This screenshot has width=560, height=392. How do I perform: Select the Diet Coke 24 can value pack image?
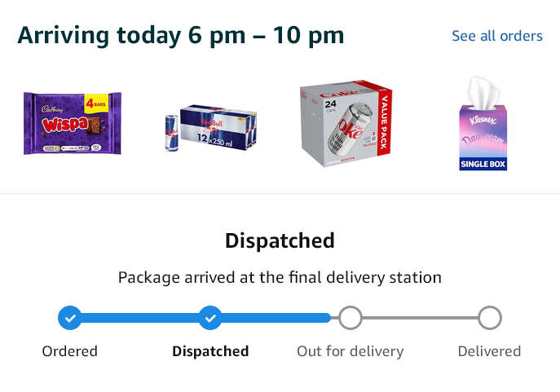(346, 123)
